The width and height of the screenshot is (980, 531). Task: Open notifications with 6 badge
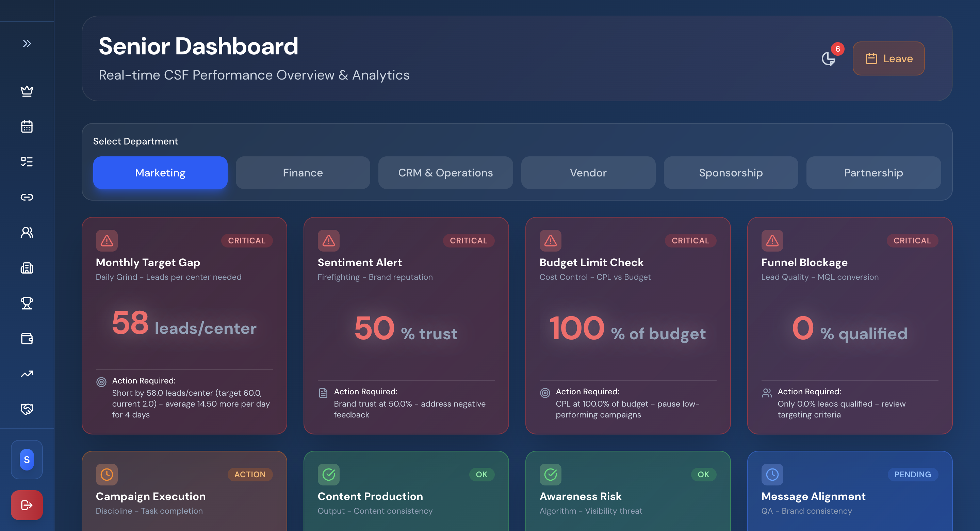click(x=829, y=58)
